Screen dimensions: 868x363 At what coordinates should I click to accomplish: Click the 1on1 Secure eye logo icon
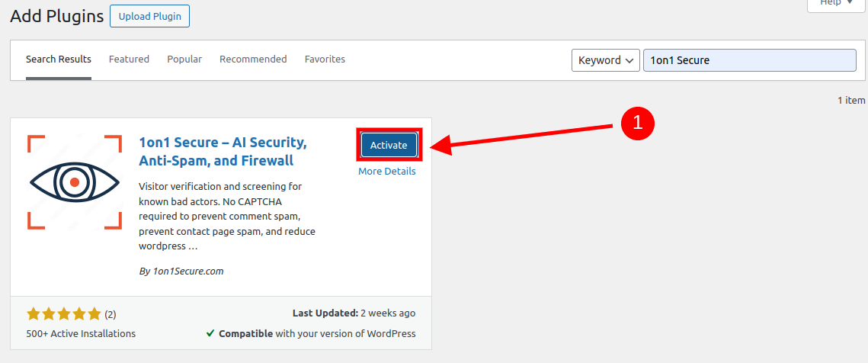(75, 181)
